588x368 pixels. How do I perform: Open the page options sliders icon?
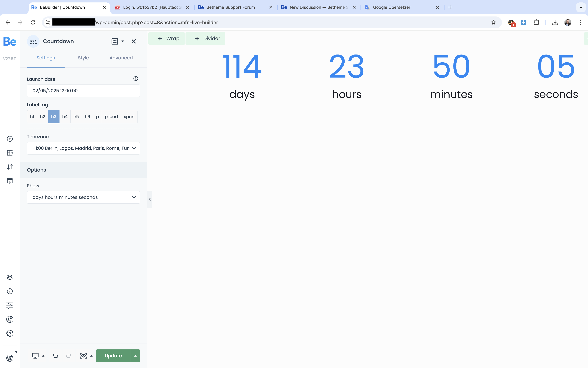click(x=10, y=305)
